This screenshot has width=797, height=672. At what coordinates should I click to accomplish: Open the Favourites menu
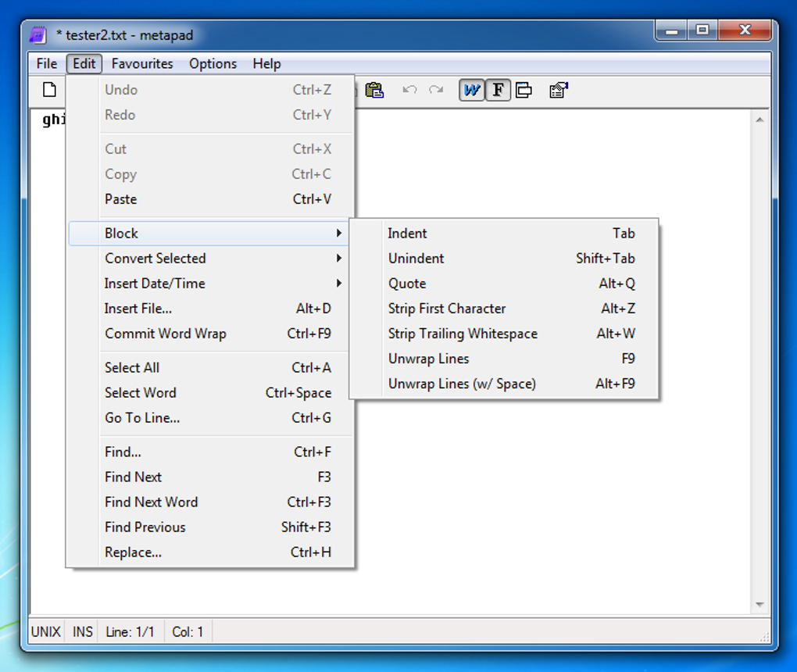coord(141,63)
